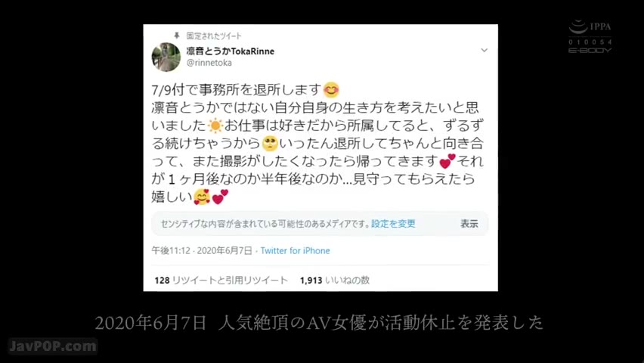Click the E-BODY logo text
Screen dimensions: 644x363
click(x=590, y=50)
